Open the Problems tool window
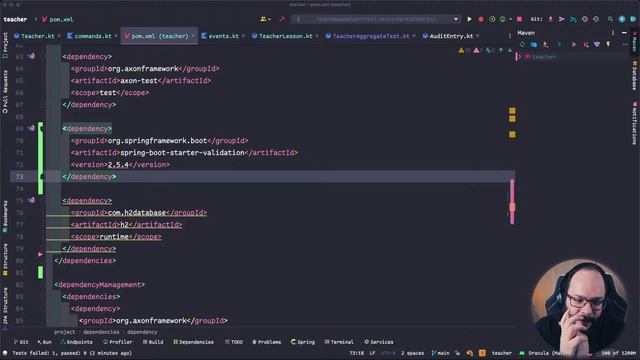This screenshot has width=640, height=360. 267,342
